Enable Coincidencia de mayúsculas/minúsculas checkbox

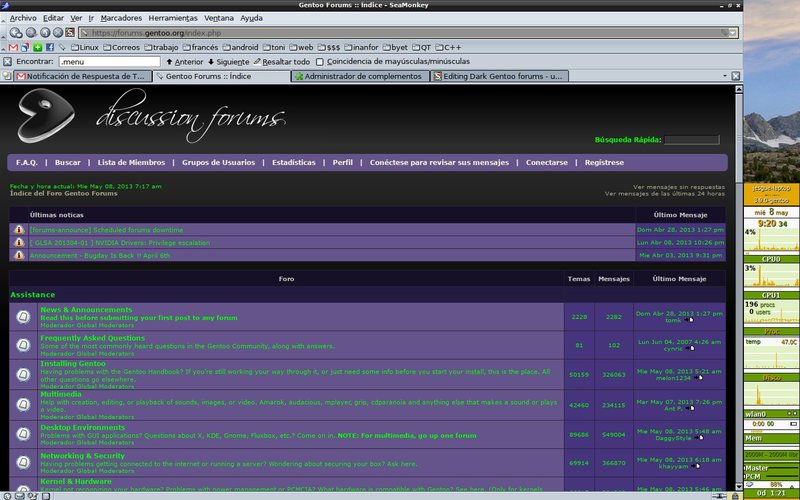[320, 62]
